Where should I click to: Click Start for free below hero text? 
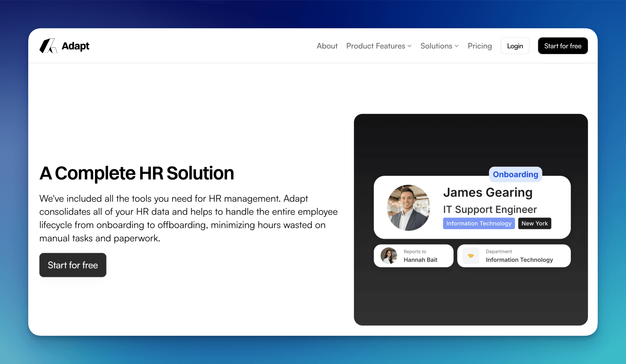73,265
